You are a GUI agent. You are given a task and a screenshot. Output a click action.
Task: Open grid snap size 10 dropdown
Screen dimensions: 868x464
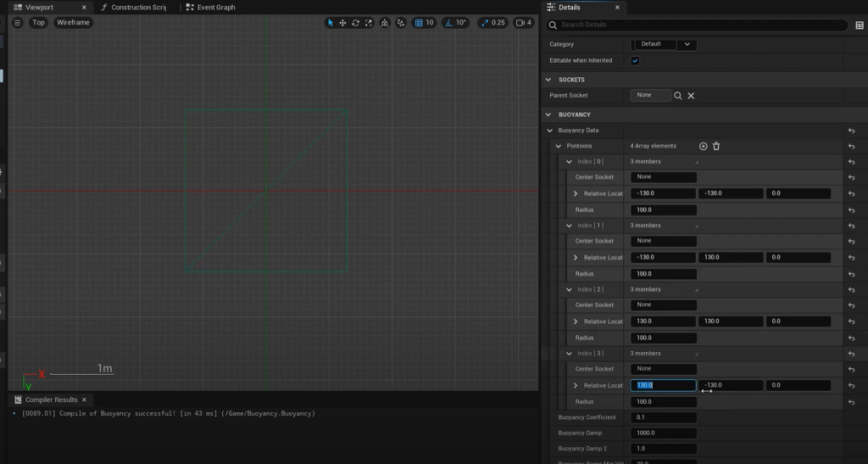430,23
